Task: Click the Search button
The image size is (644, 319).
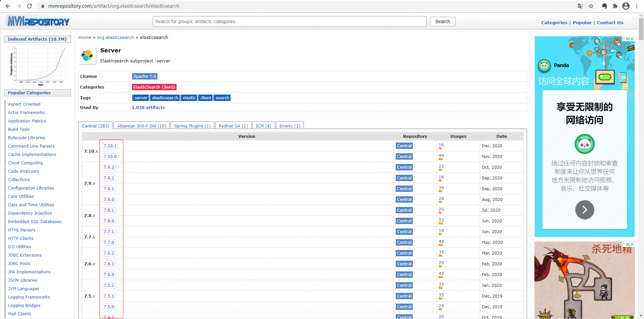Action: pos(442,21)
